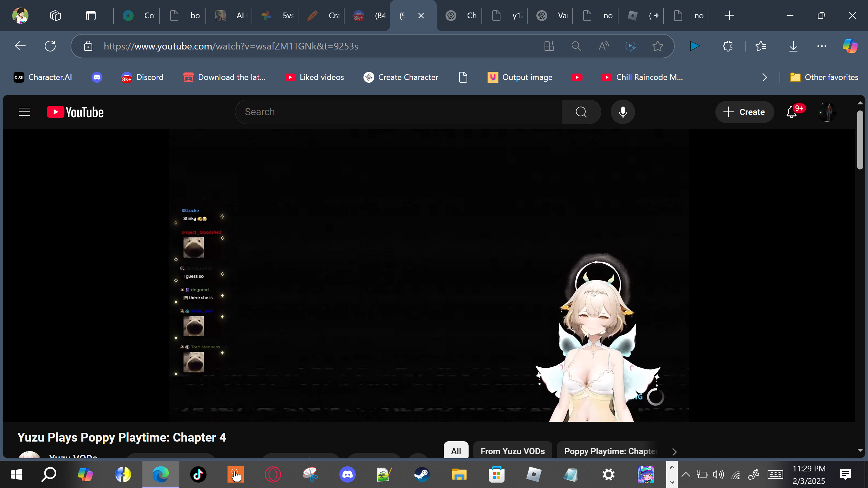Show more filter chips with the right chevron

tap(674, 451)
